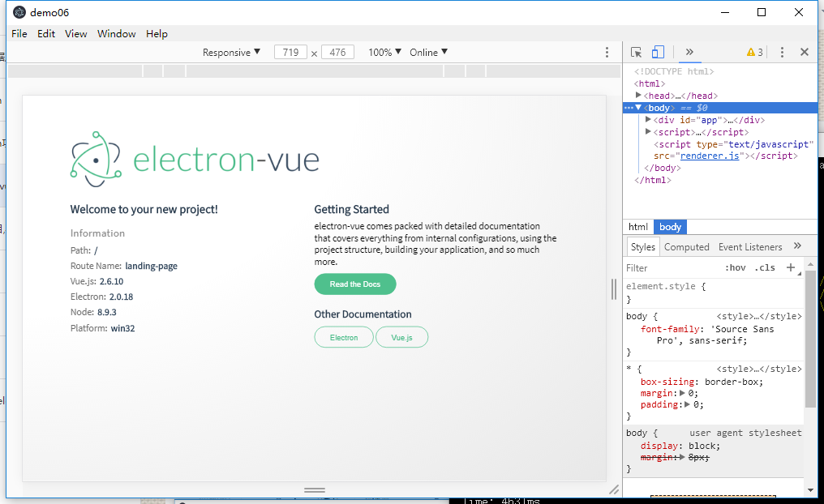The width and height of the screenshot is (824, 504).
Task: Toggle the .cls element classes panel
Action: click(x=765, y=267)
